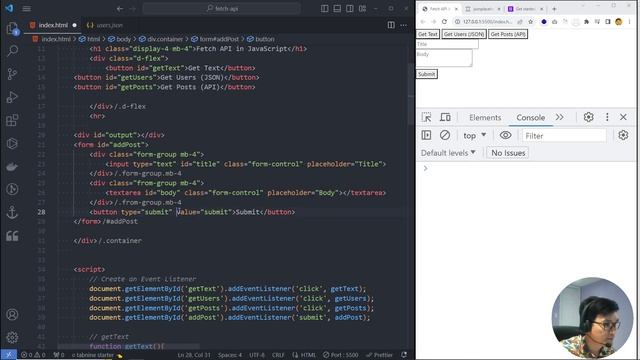The width and height of the screenshot is (640, 360).
Task: Open the Accounts icon in activity bar
Action: coord(12,314)
